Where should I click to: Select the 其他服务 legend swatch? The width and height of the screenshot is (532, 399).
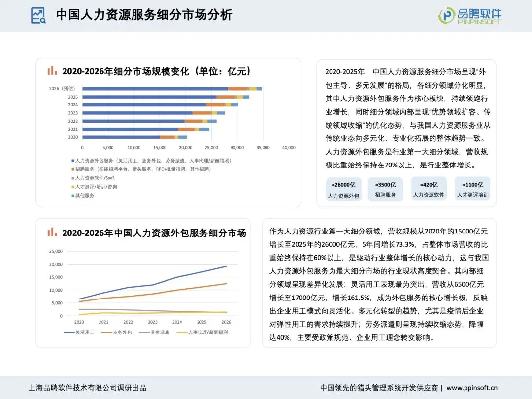pos(73,196)
